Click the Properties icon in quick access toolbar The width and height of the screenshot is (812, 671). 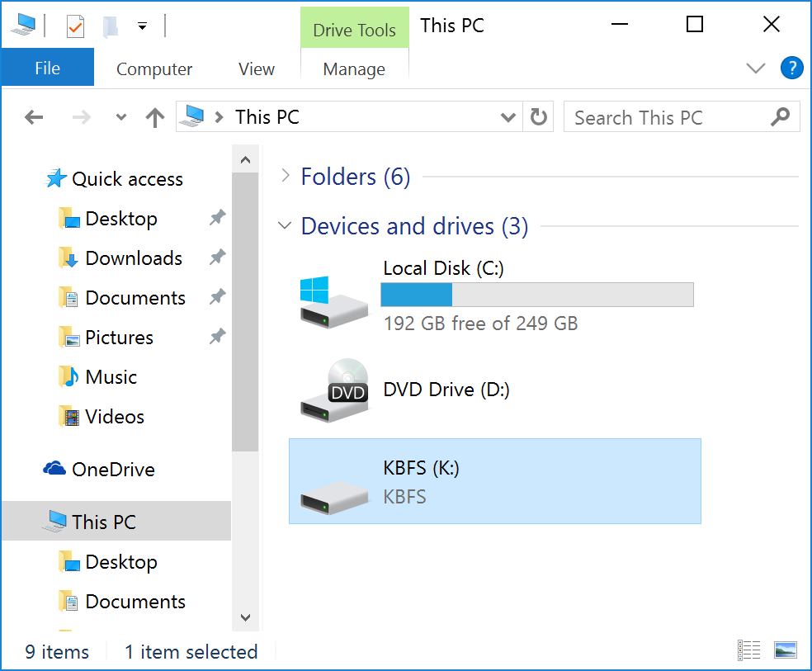click(x=75, y=26)
